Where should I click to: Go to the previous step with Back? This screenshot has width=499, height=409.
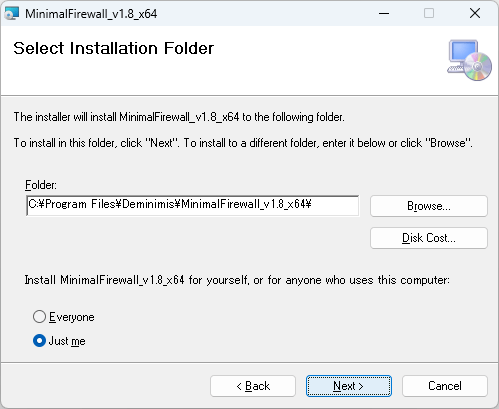point(253,386)
